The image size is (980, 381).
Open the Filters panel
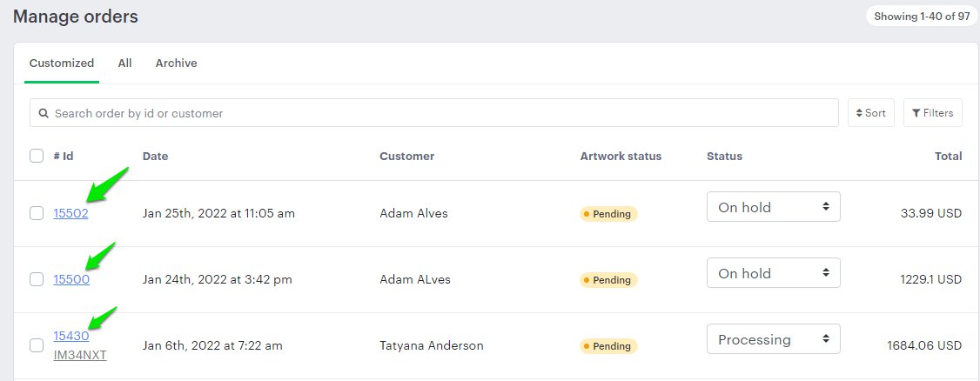[x=932, y=113]
